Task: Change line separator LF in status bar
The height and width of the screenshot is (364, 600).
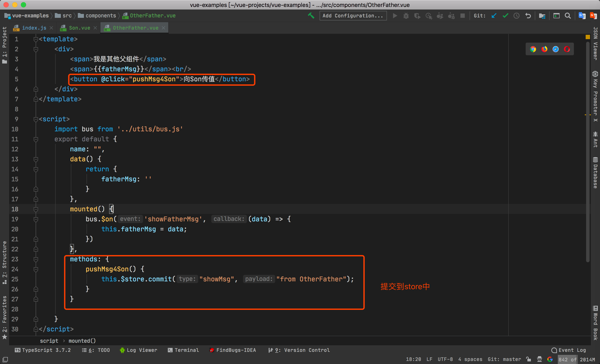Action: (x=429, y=359)
